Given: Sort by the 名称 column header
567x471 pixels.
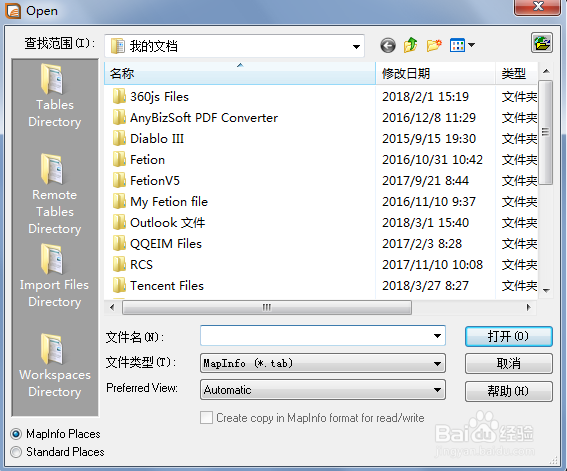Looking at the screenshot, I should click(x=240, y=74).
